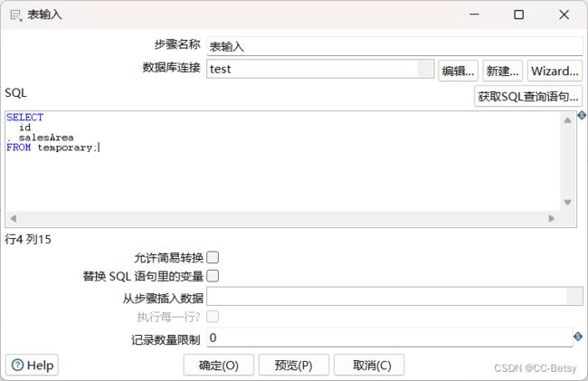Click the 记录数量限制 input field
The width and height of the screenshot is (588, 381).
coord(389,338)
